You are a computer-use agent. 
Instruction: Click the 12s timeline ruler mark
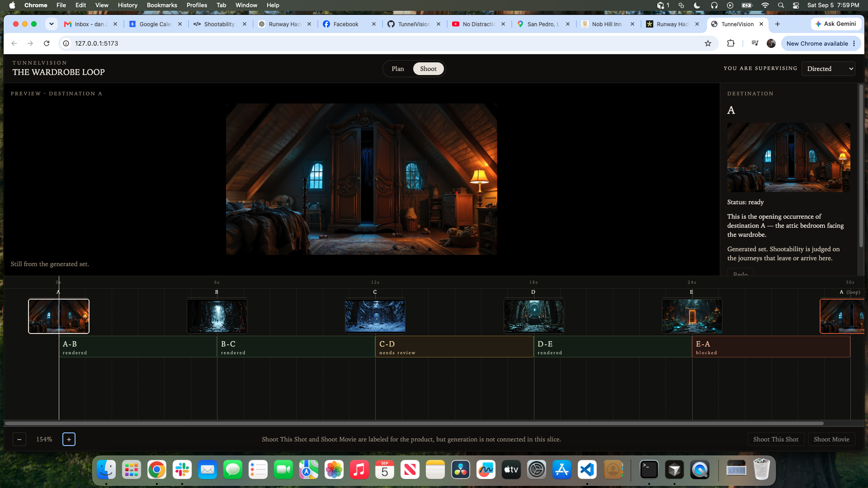point(375,282)
